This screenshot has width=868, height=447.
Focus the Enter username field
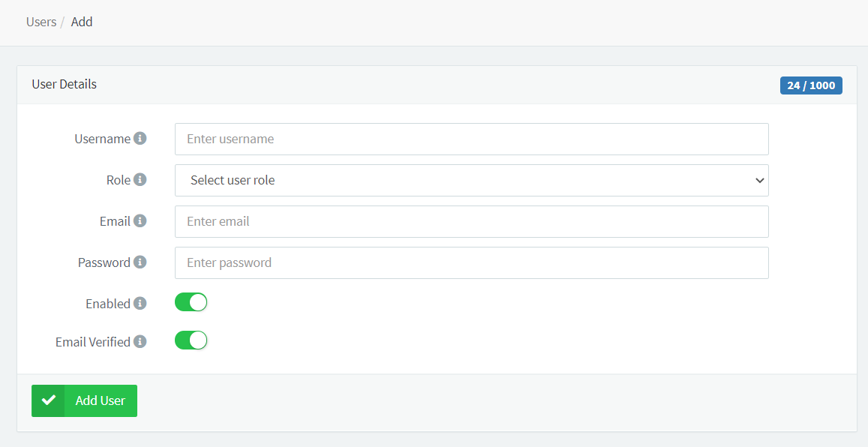point(471,139)
